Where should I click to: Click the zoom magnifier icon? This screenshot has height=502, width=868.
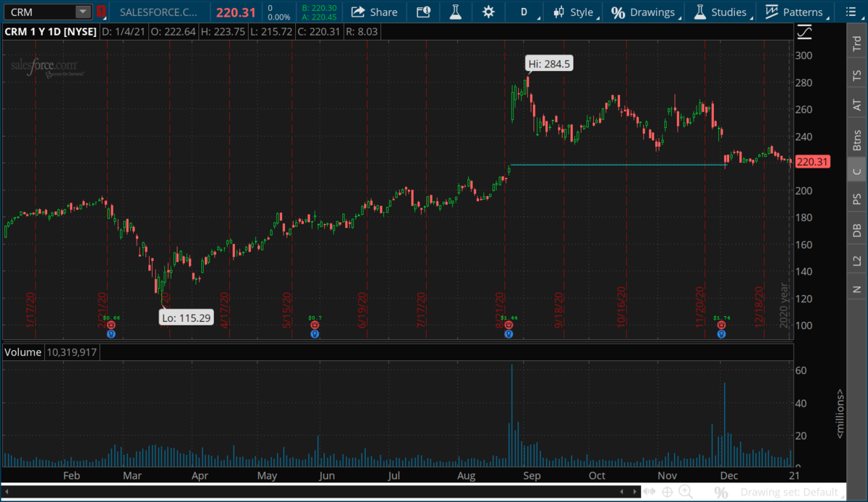(685, 492)
